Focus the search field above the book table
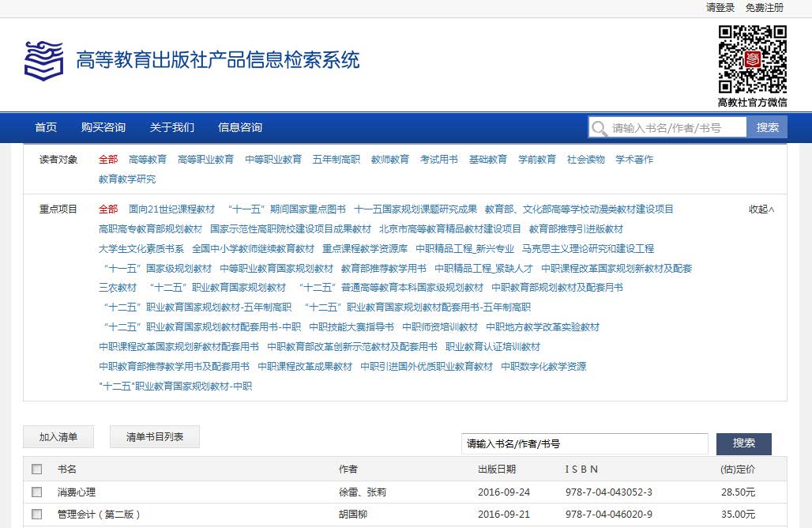Screen dimensions: 812x528 585,443
